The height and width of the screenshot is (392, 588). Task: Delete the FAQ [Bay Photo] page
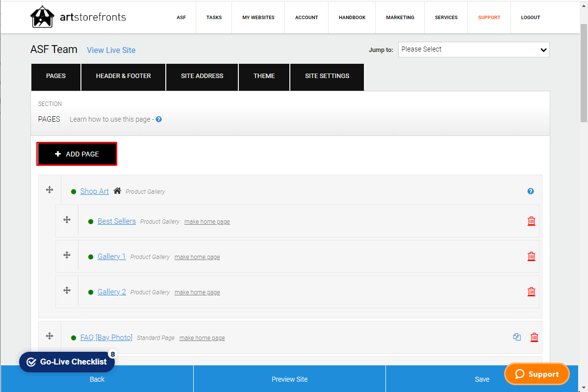[534, 337]
